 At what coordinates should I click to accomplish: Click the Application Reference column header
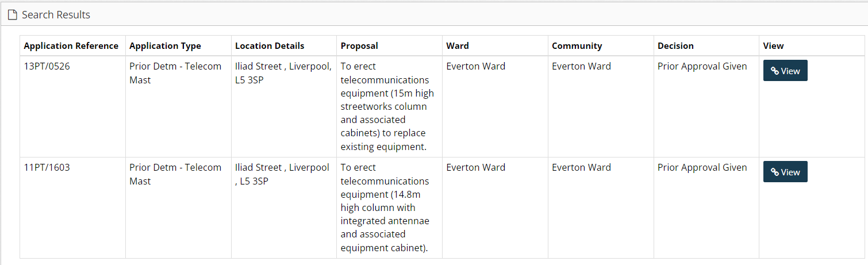point(71,46)
